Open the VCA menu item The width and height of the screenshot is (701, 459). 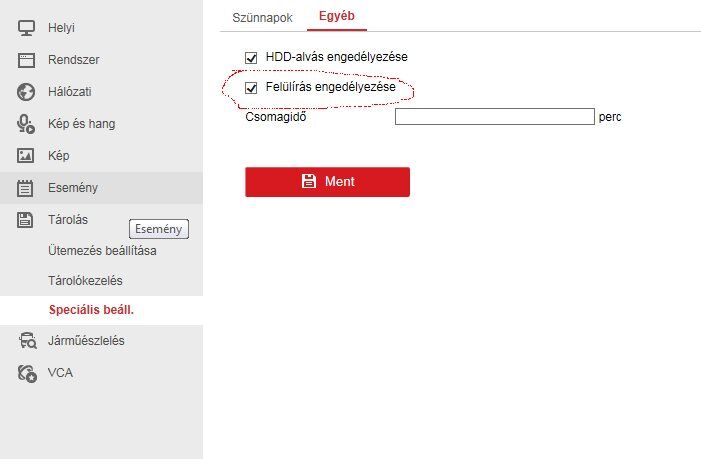[x=101, y=373]
